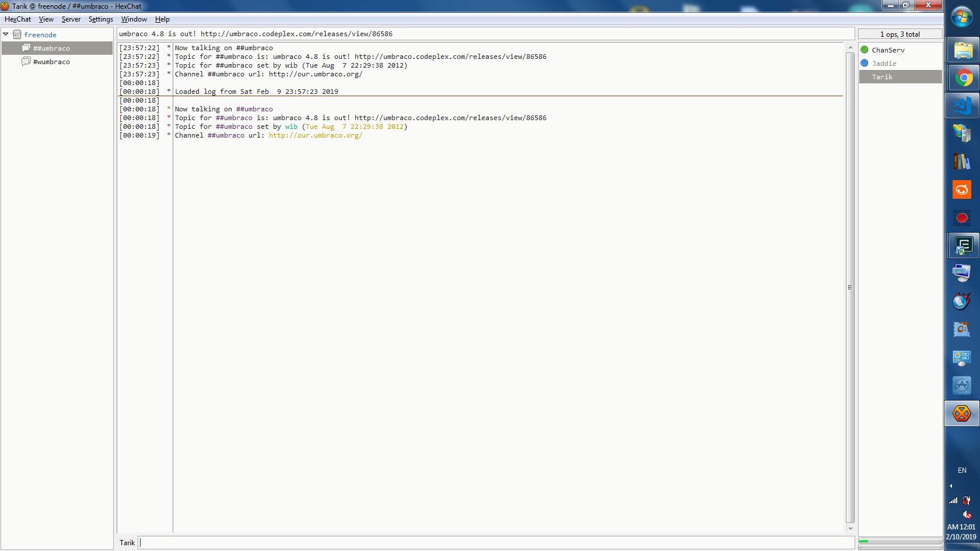Click the lag meter bar below user list

(900, 541)
